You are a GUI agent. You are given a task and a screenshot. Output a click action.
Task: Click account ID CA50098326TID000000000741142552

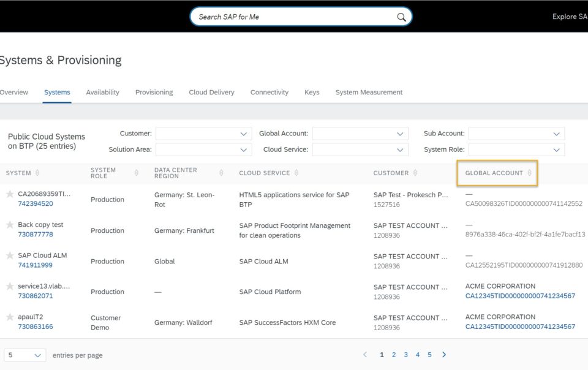pyautogui.click(x=524, y=203)
